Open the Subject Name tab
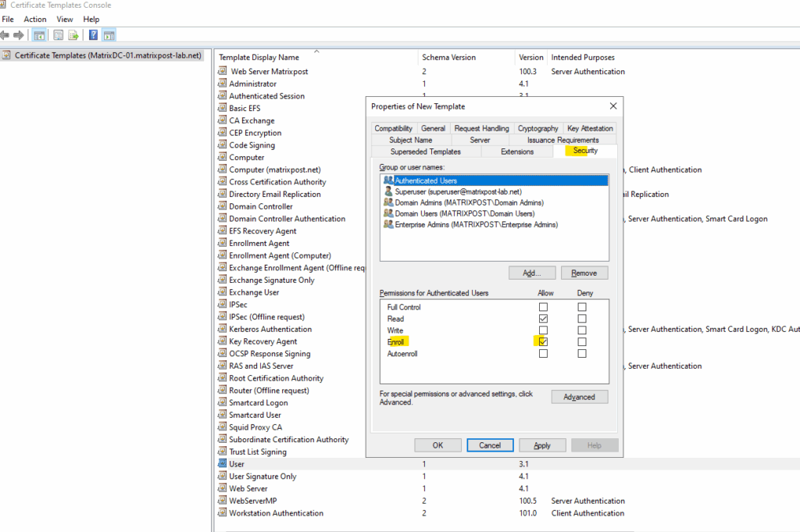The height and width of the screenshot is (532, 800). tap(410, 140)
